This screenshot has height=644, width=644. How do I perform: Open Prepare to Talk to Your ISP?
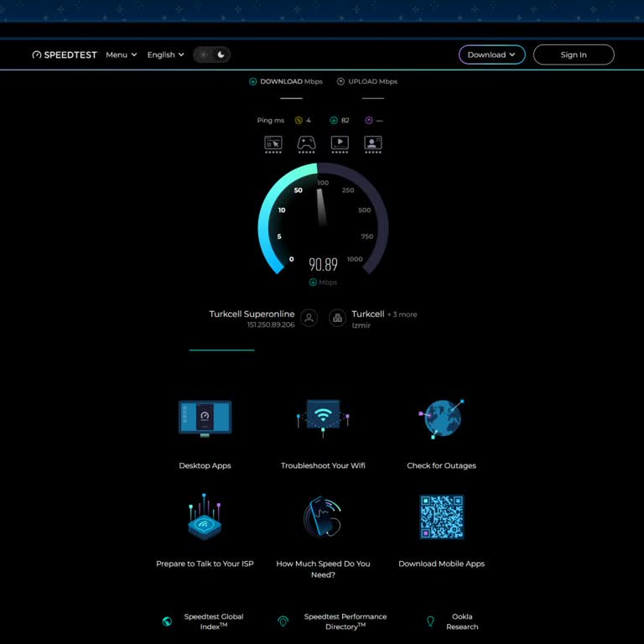205,563
